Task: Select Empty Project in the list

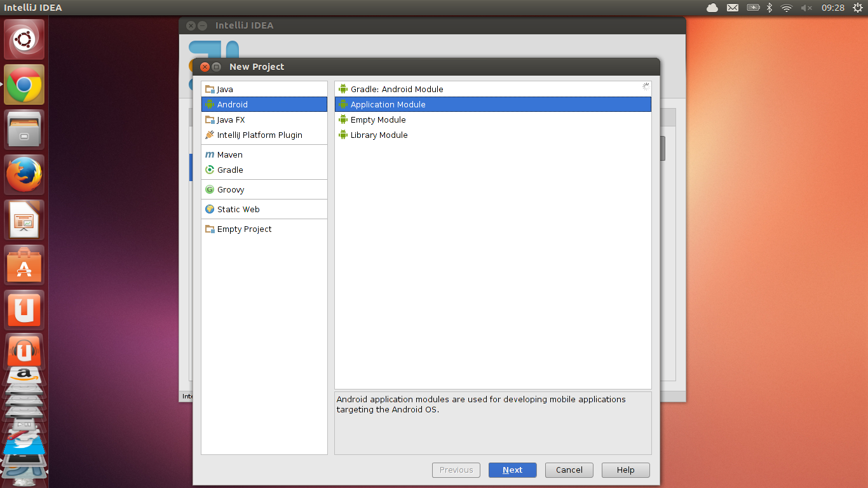Action: point(264,229)
